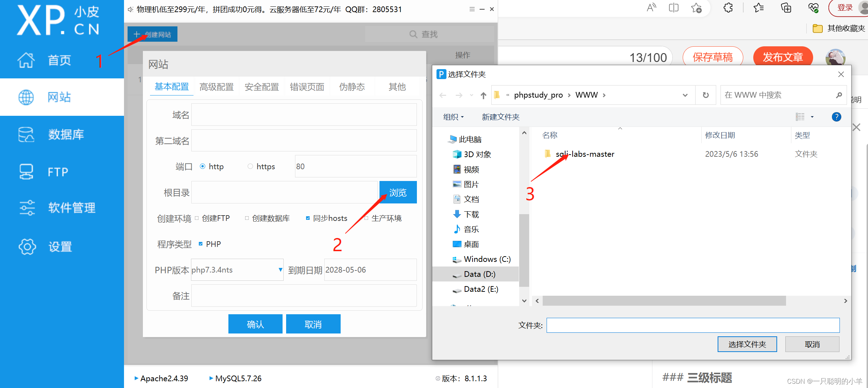Viewport: 868px width, 388px height.
Task: Enable the 生产环境 checkbox
Action: pos(366,218)
